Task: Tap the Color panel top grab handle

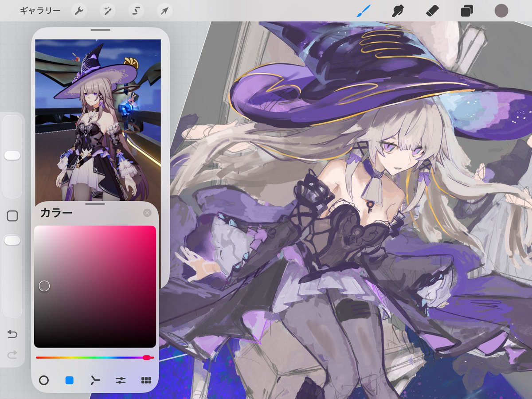Action: (95, 204)
